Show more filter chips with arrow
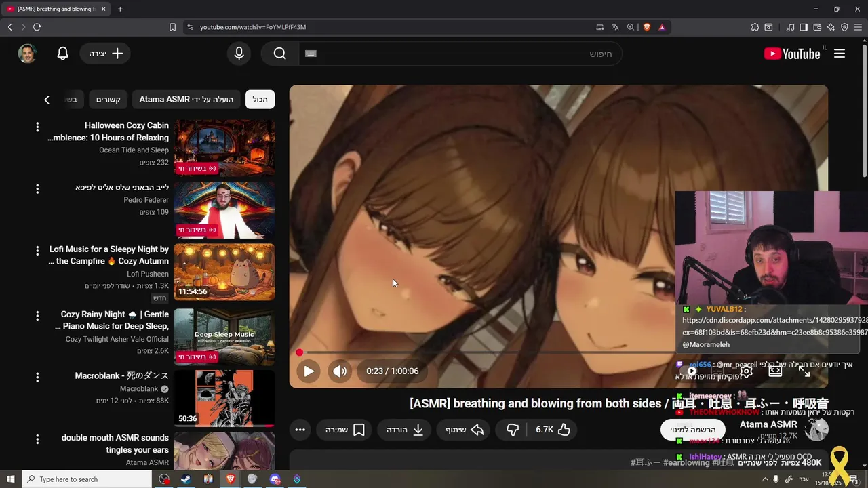This screenshot has width=868, height=488. [x=47, y=100]
